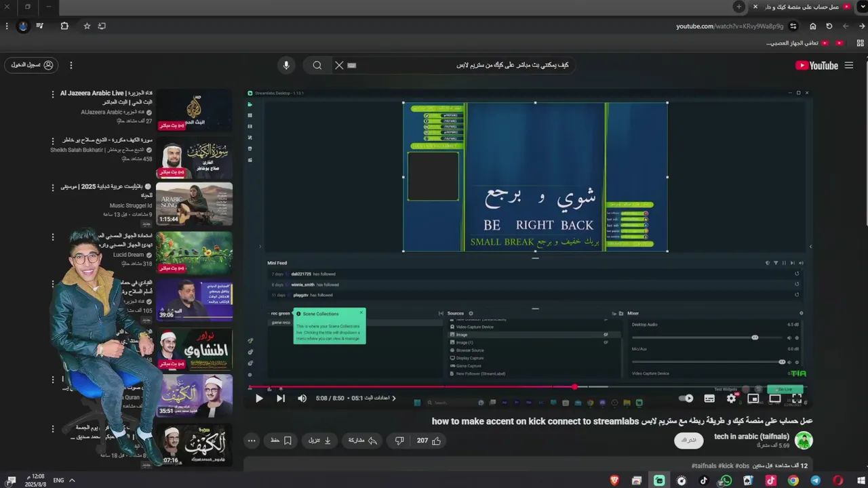
Task: Go to browser home page
Action: point(812,26)
